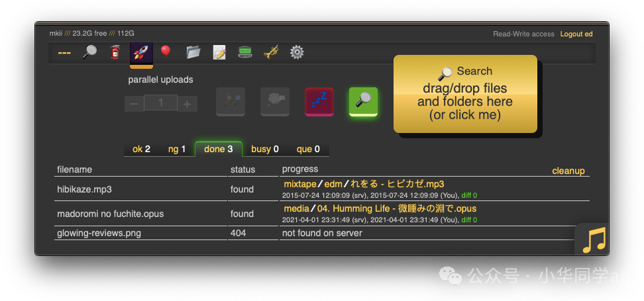
Task: Toggle the zzZ sleep mode button
Action: (x=319, y=101)
